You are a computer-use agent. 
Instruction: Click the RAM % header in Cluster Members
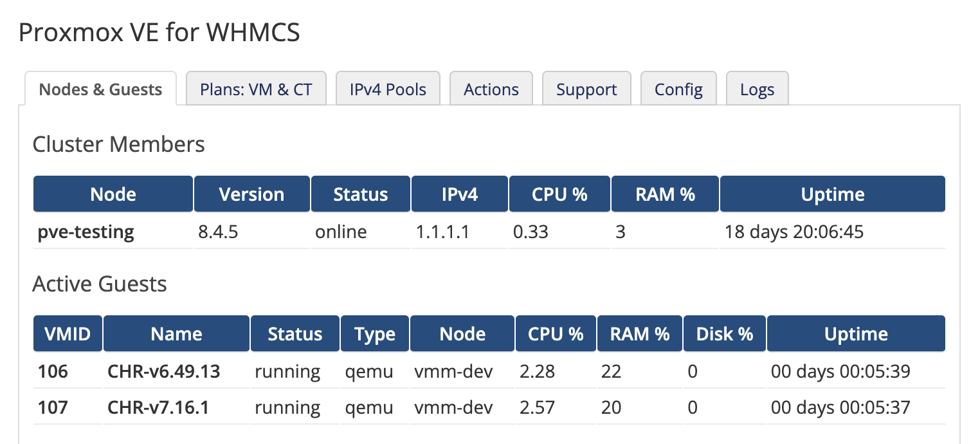(x=666, y=194)
